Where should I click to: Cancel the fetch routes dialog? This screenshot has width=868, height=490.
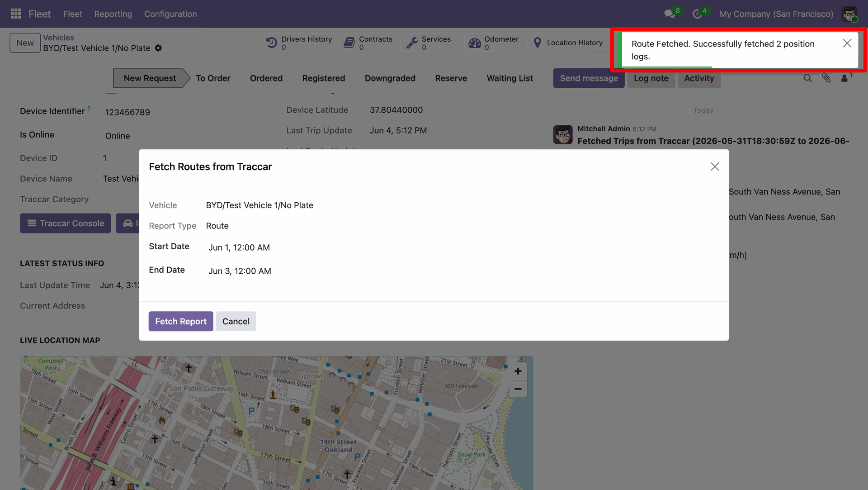coord(236,321)
